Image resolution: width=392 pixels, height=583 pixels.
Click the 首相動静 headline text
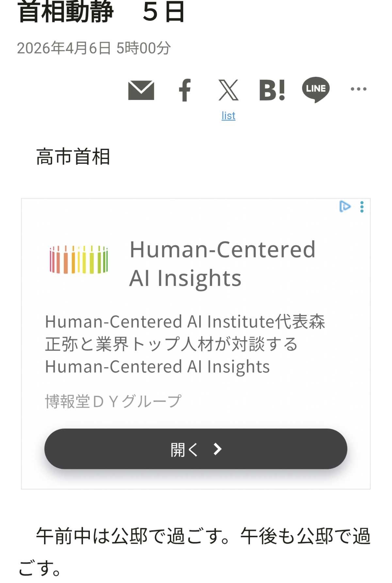pyautogui.click(x=66, y=12)
